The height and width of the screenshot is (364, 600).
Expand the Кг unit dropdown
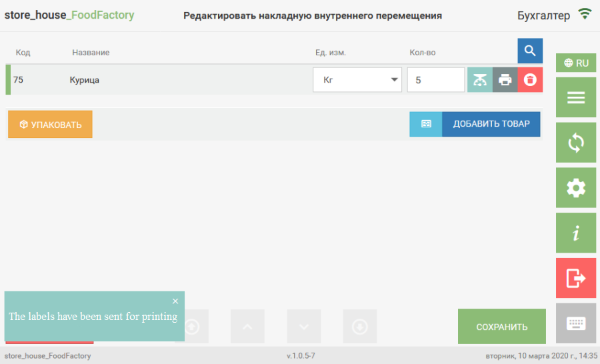point(357,80)
